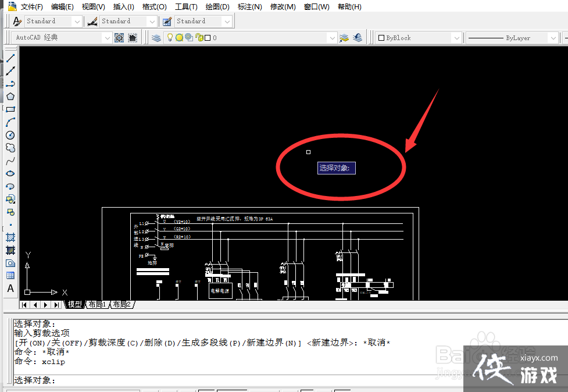
Task: Select the Circle tool
Action: [x=10, y=134]
